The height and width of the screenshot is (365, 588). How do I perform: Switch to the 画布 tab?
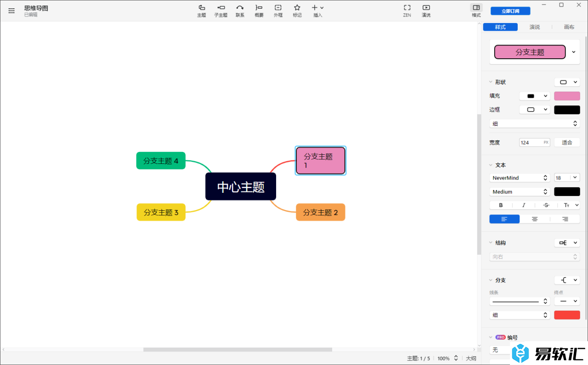pos(569,27)
